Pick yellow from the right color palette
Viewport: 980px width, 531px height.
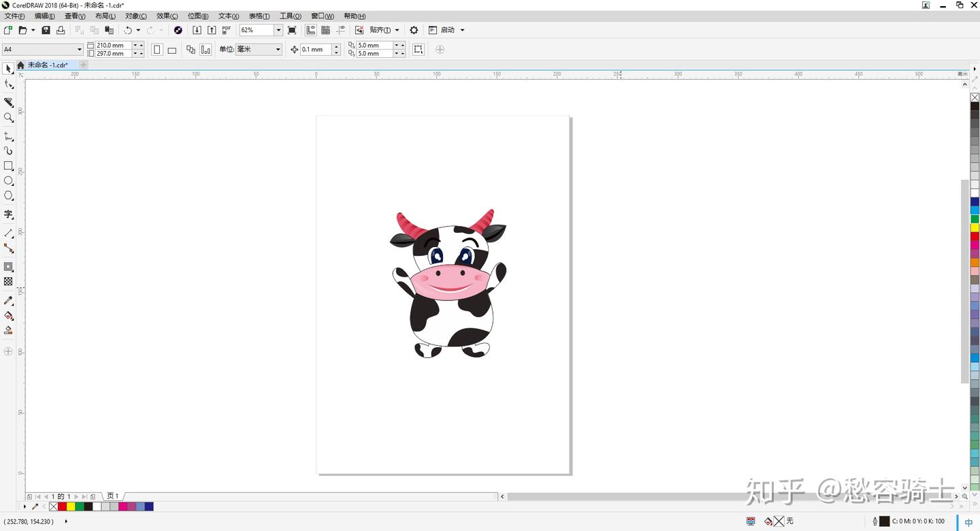point(975,227)
